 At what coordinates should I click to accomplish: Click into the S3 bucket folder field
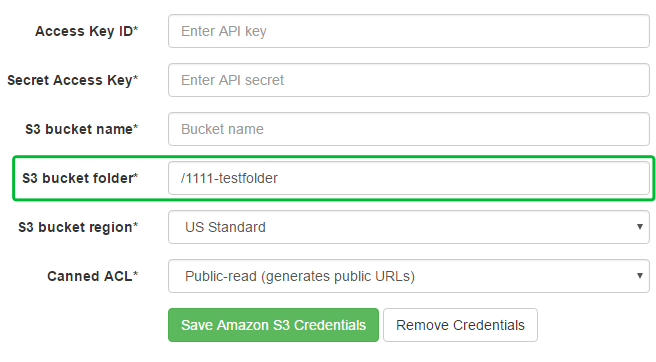click(409, 178)
